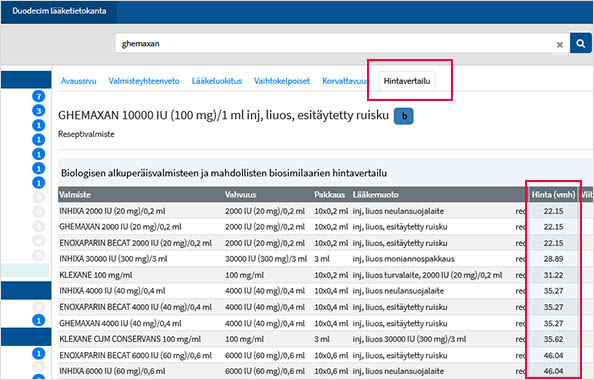This screenshot has height=380, width=594.
Task: Open the Vaihtokelpoiset tab
Action: (x=282, y=81)
